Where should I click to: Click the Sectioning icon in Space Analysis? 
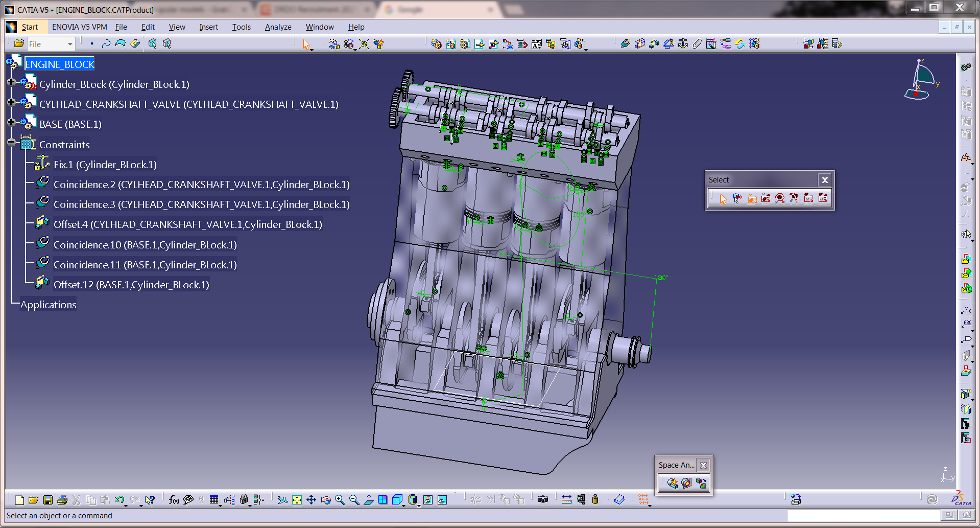tap(686, 483)
